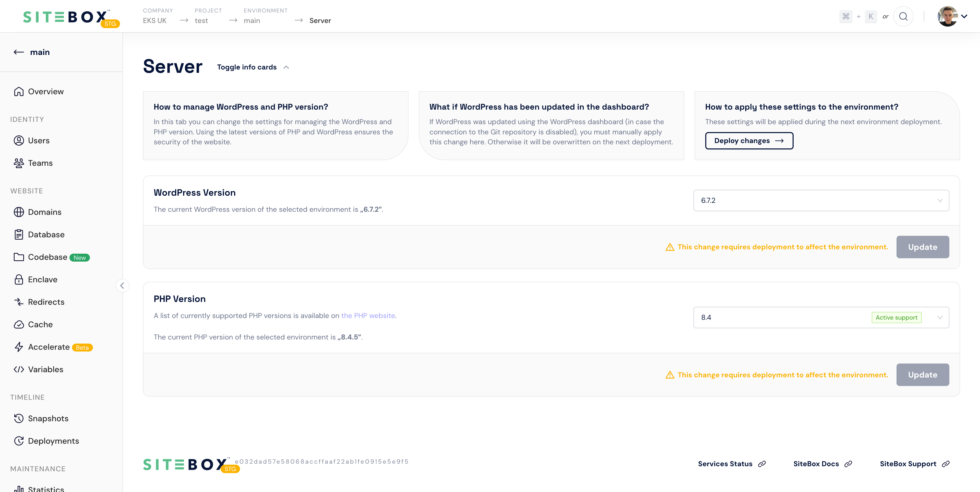This screenshot has width=980, height=492.
Task: Click the Beta badge beside Accelerate
Action: (x=82, y=348)
